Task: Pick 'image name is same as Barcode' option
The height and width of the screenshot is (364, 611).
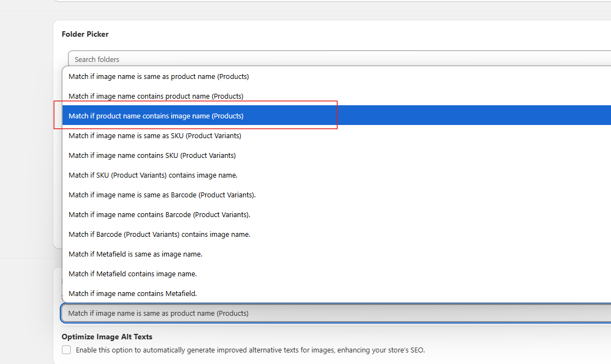Action: (x=162, y=195)
